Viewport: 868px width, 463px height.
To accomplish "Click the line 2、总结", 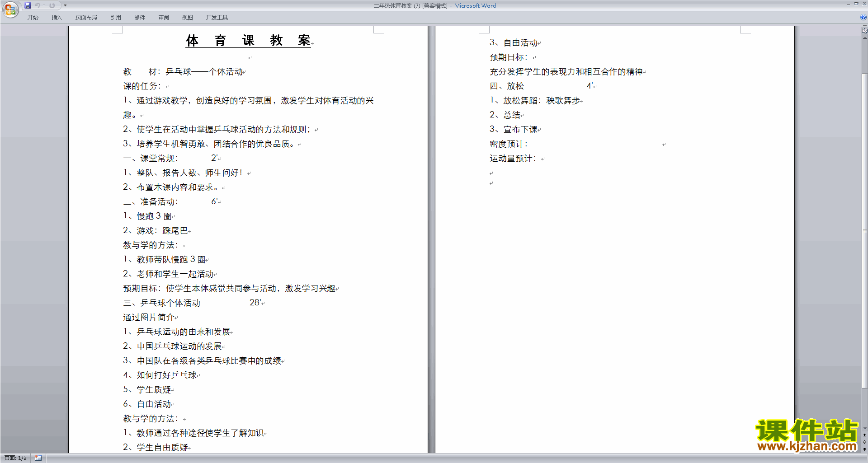I will pos(505,115).
